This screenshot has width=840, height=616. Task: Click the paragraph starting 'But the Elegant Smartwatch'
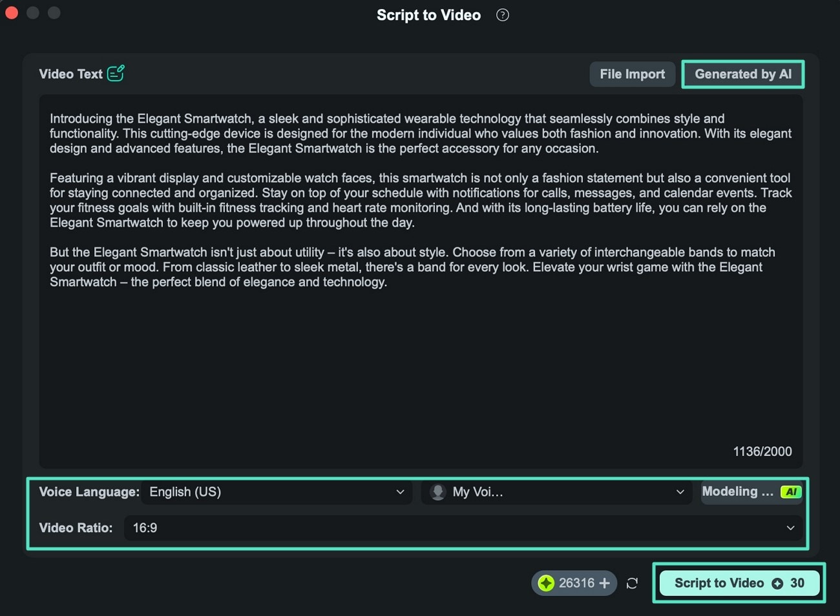(x=414, y=267)
